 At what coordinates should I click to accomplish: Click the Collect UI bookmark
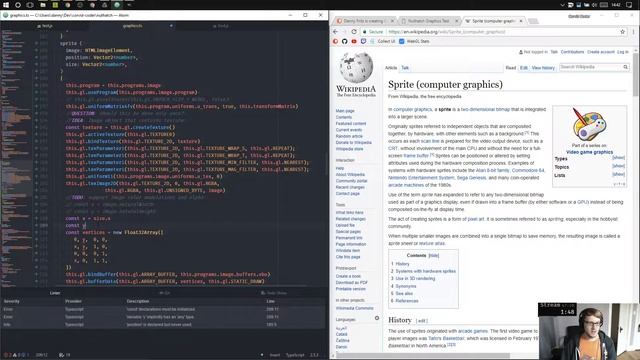(382, 41)
